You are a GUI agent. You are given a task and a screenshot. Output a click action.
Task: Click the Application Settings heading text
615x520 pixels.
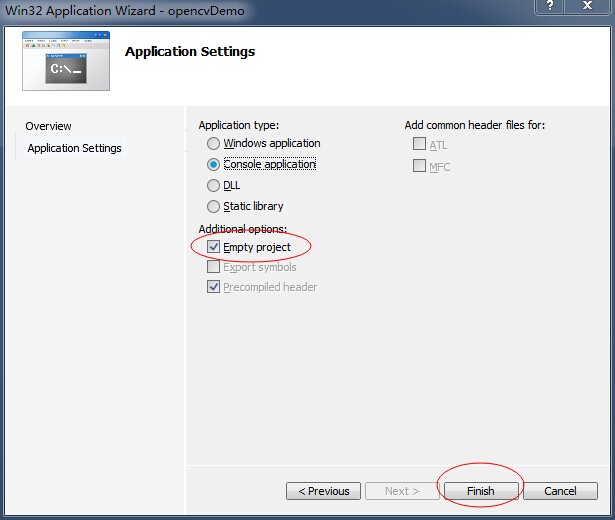pyautogui.click(x=190, y=52)
